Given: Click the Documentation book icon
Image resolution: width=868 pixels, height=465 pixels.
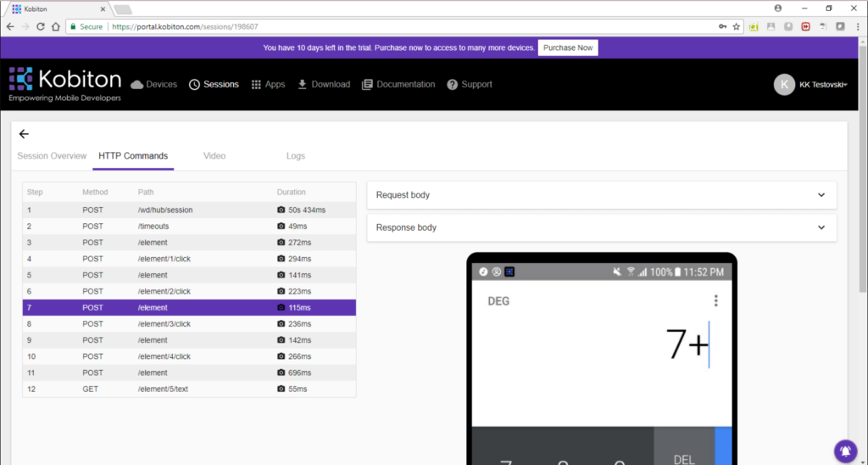Looking at the screenshot, I should [367, 85].
